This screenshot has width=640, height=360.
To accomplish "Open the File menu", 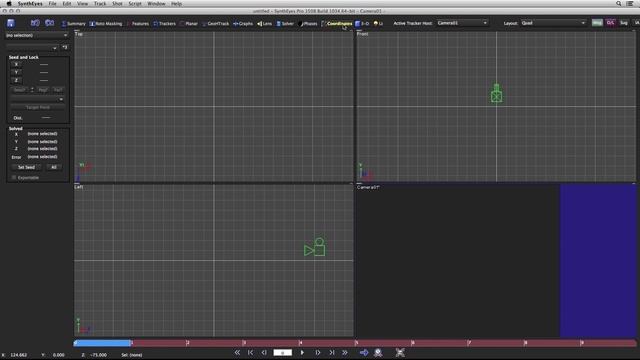I will tap(53, 4).
